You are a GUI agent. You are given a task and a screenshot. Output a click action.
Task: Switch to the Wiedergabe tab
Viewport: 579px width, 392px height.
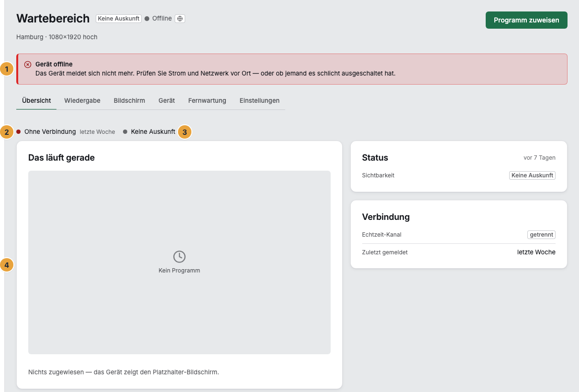coord(82,100)
